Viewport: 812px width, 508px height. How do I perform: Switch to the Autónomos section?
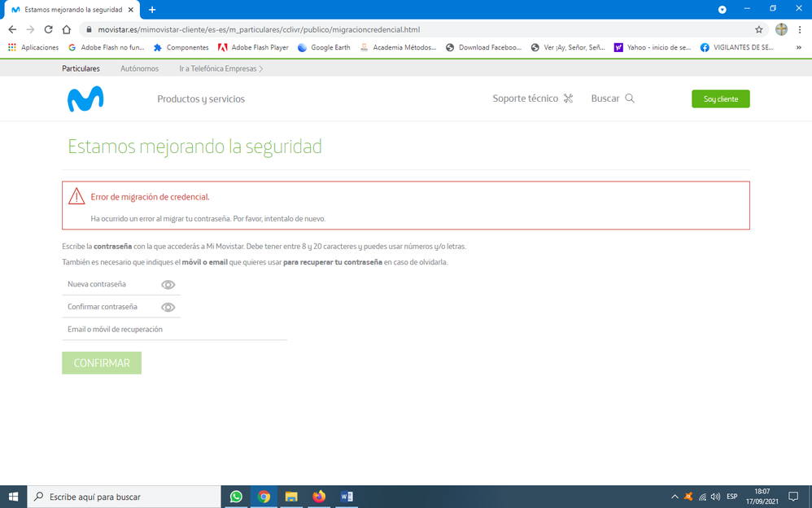pos(140,69)
